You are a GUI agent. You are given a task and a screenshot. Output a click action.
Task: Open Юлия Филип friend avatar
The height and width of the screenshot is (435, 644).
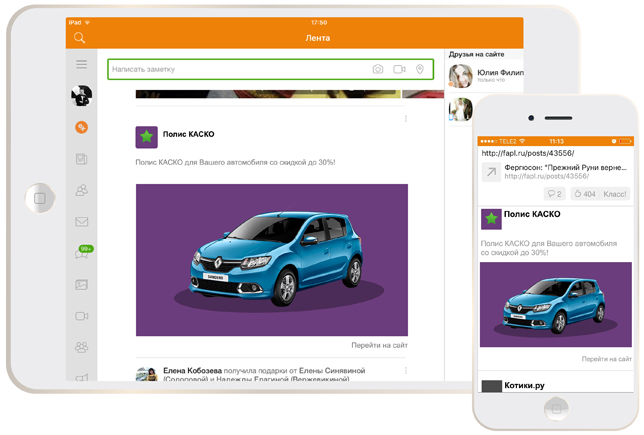pos(460,76)
